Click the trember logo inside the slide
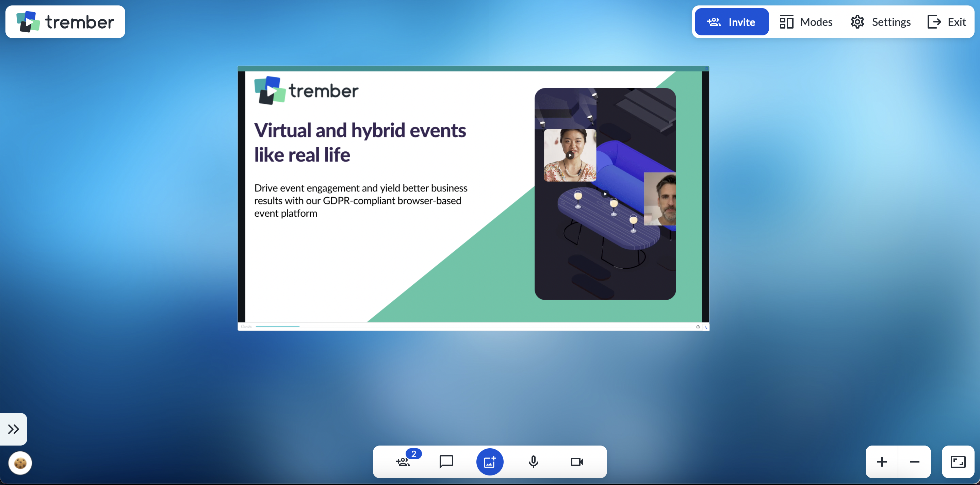The height and width of the screenshot is (485, 980). point(306,90)
